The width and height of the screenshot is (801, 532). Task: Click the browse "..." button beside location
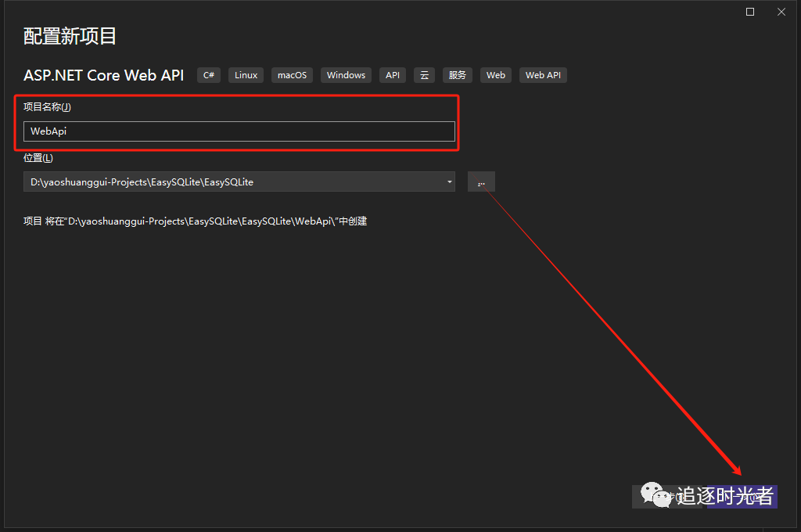click(481, 182)
